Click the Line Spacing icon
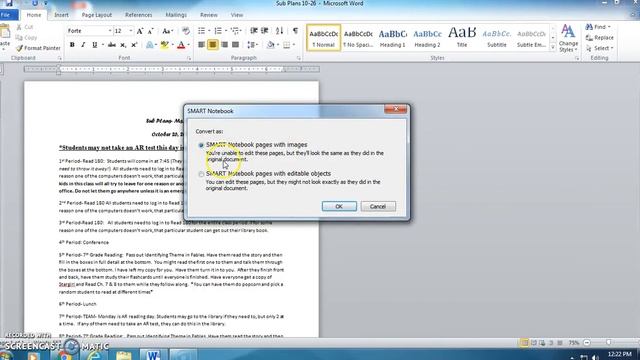Screen dimensions: 640x360 (x=251, y=45)
